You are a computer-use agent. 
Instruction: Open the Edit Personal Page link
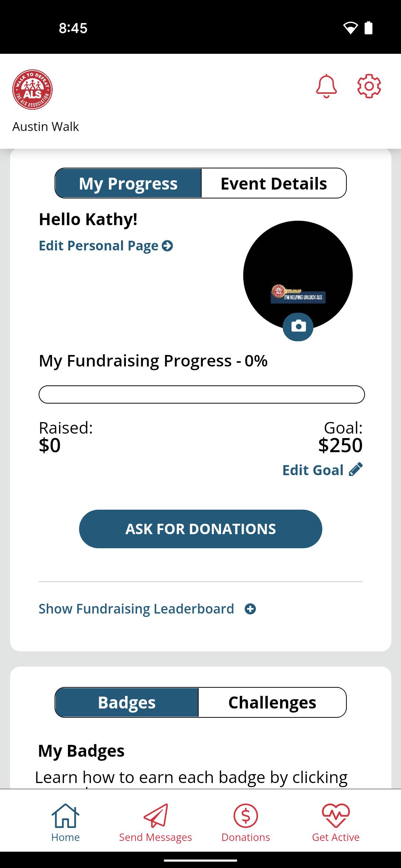pyautogui.click(x=106, y=246)
